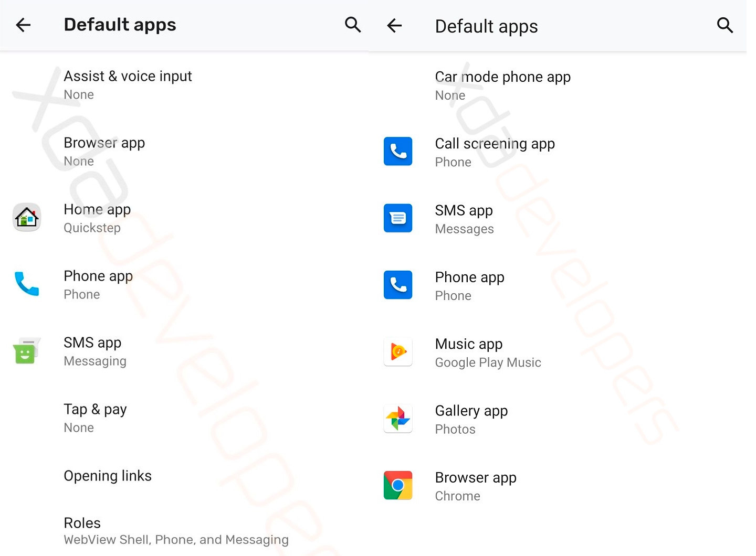Tap the cyan Phone handset icon
The height and width of the screenshot is (556, 756).
click(x=27, y=284)
